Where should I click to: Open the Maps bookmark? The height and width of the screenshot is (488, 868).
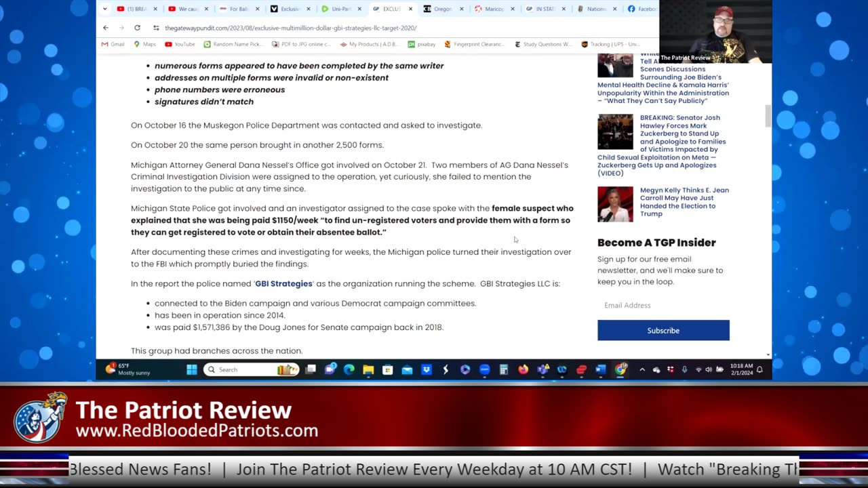[x=144, y=44]
